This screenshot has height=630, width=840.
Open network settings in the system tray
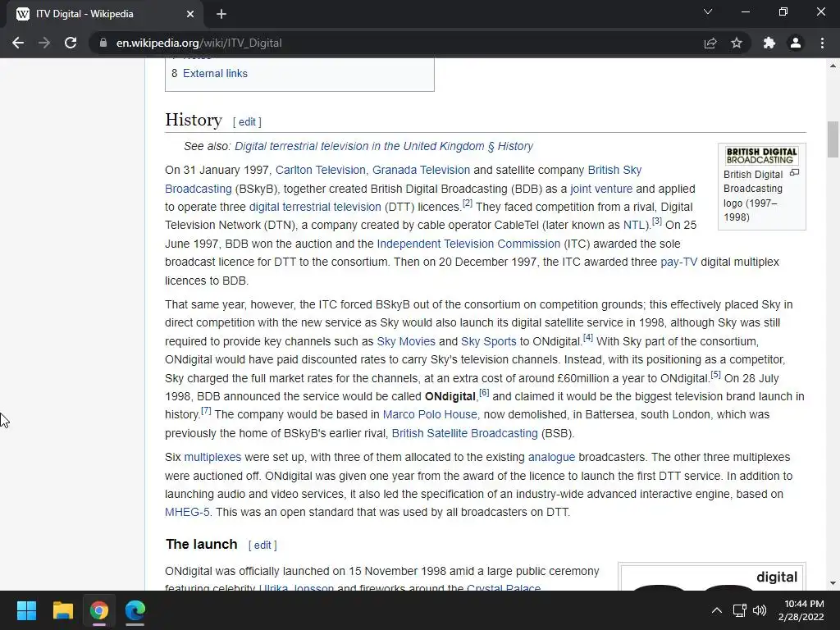(x=739, y=610)
